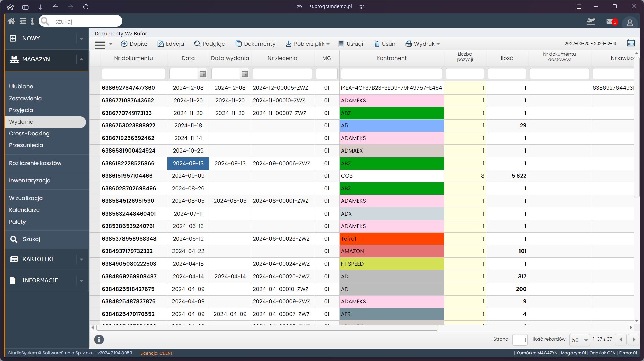Viewport: 644px width, 361px height.
Task: Click the Kontrahent filter input field
Action: click(x=392, y=74)
